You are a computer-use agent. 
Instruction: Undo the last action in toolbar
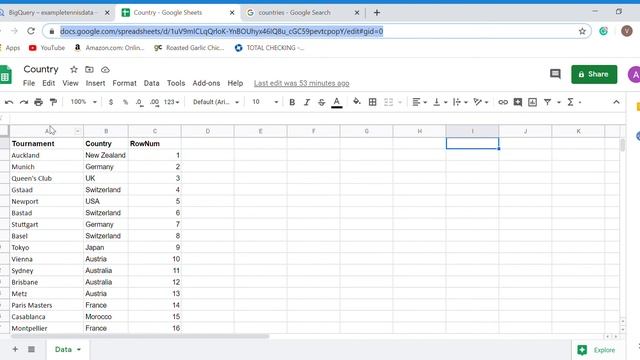(9, 102)
